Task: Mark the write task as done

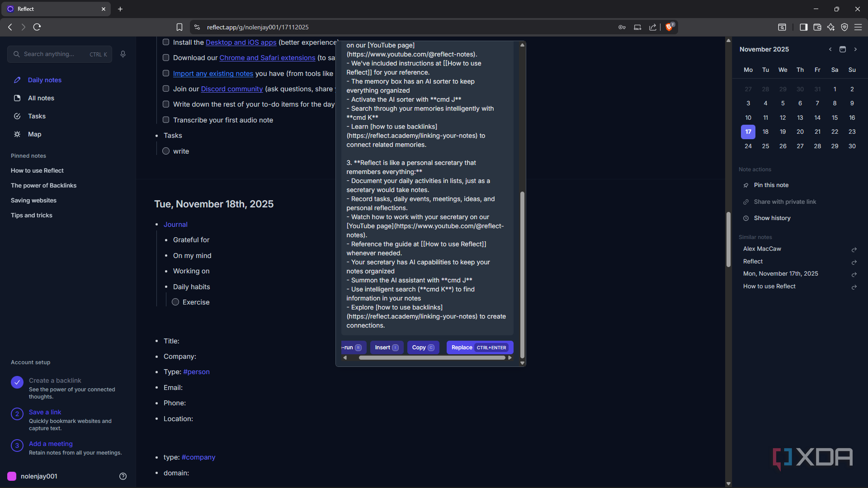Action: [x=166, y=151]
